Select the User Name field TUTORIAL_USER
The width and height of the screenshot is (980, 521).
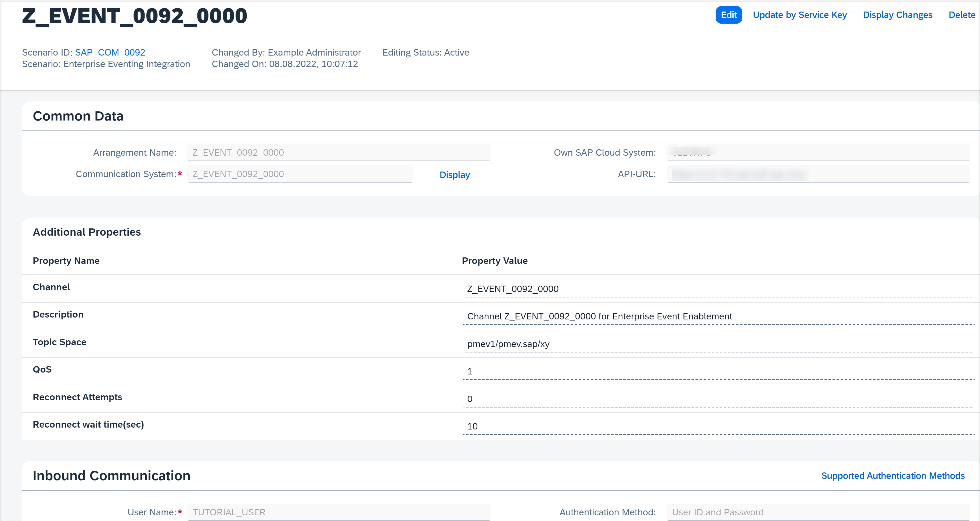[x=338, y=512]
